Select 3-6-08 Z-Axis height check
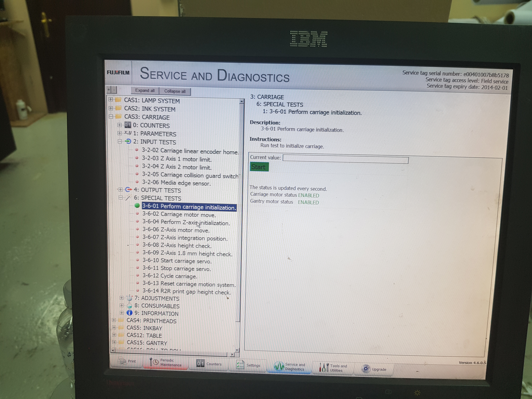 (177, 245)
